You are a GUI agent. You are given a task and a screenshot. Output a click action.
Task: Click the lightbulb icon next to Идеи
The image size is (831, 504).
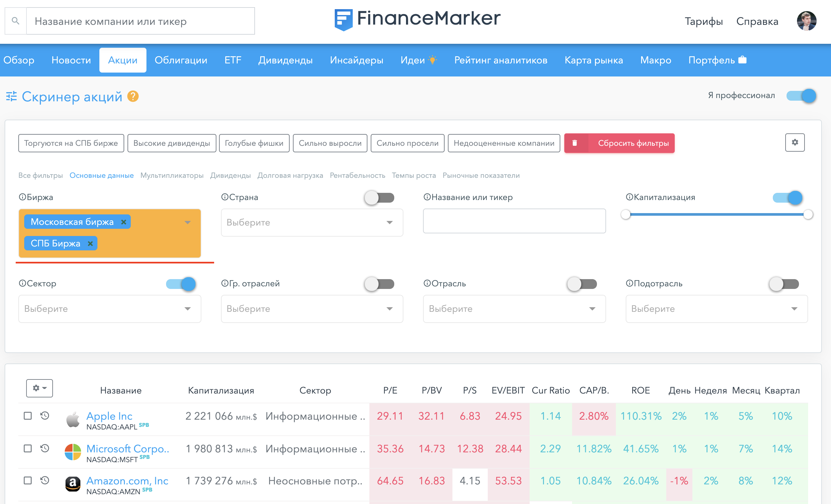pyautogui.click(x=432, y=60)
